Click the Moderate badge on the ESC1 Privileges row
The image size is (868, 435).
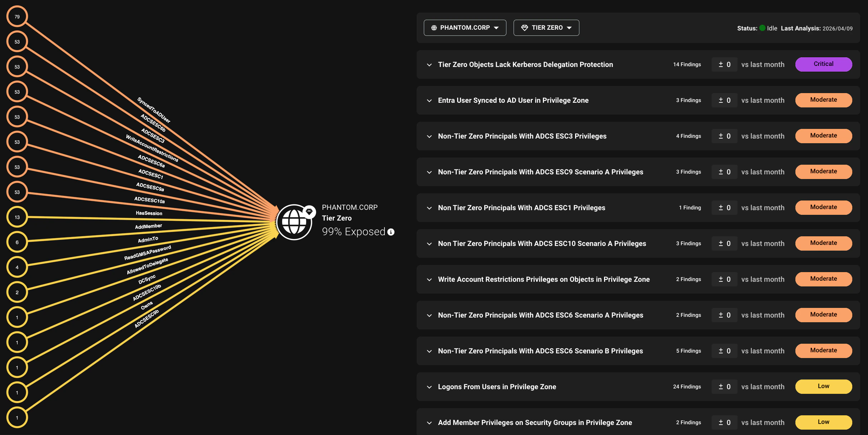(x=824, y=207)
